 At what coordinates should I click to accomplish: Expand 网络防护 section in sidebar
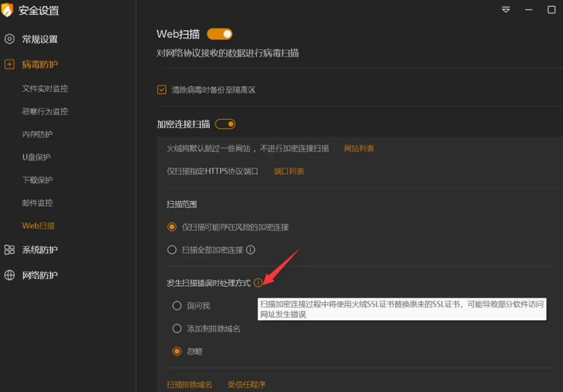(40, 276)
